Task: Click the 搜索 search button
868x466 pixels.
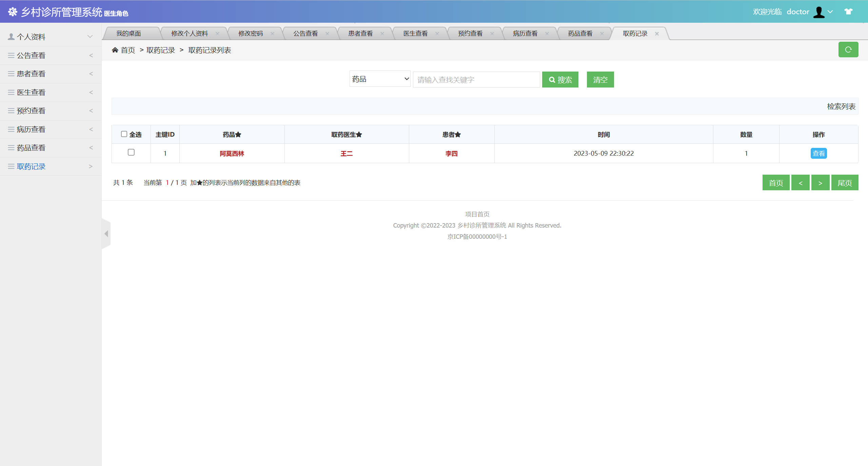Action: 560,79
